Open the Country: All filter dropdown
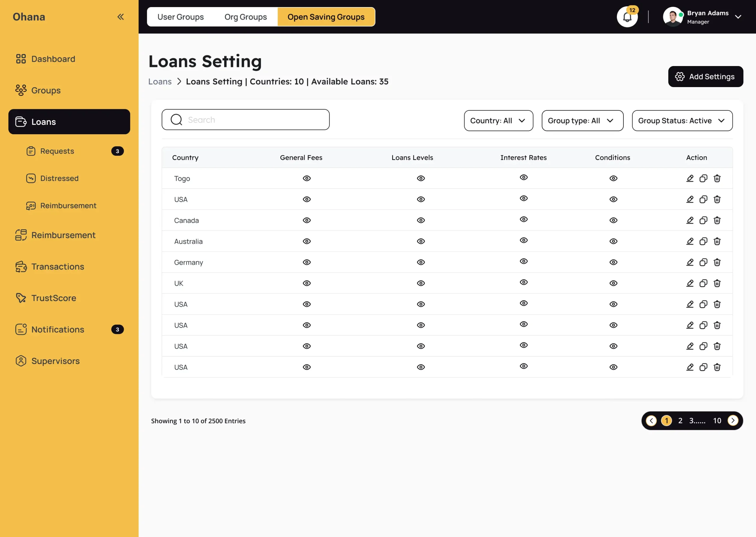The height and width of the screenshot is (537, 756). [498, 120]
